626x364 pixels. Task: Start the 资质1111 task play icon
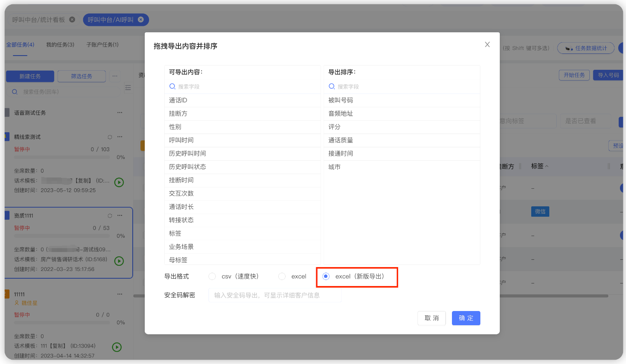coord(119,261)
